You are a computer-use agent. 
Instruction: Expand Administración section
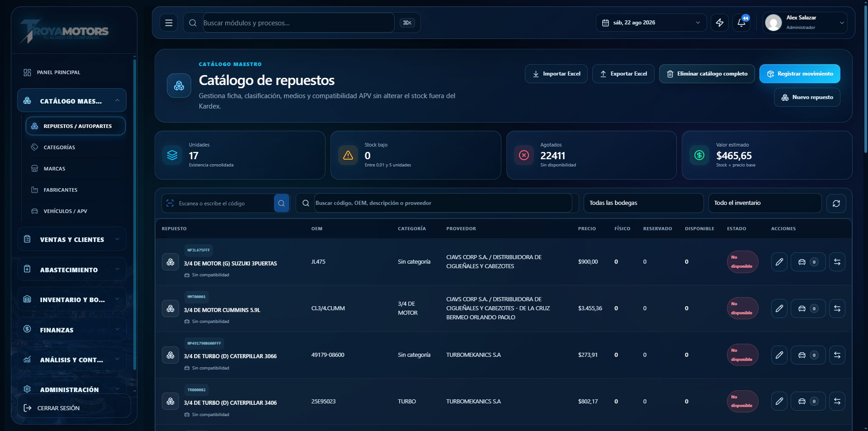pos(72,389)
